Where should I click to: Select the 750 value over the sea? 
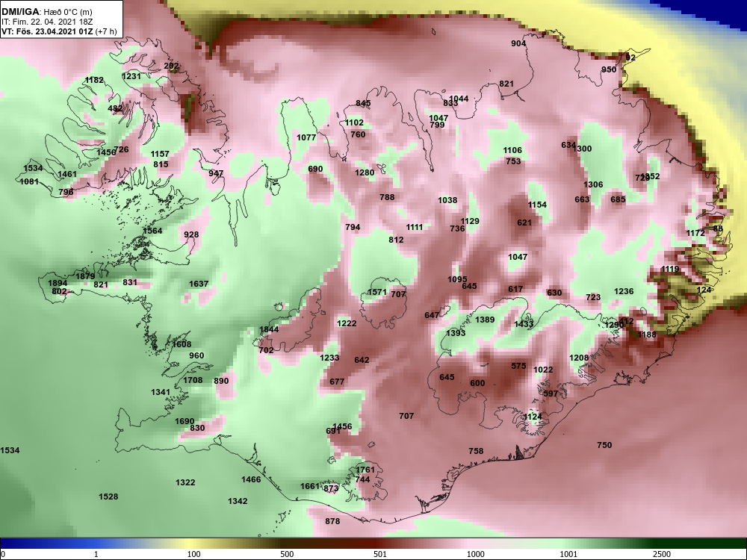tap(604, 445)
